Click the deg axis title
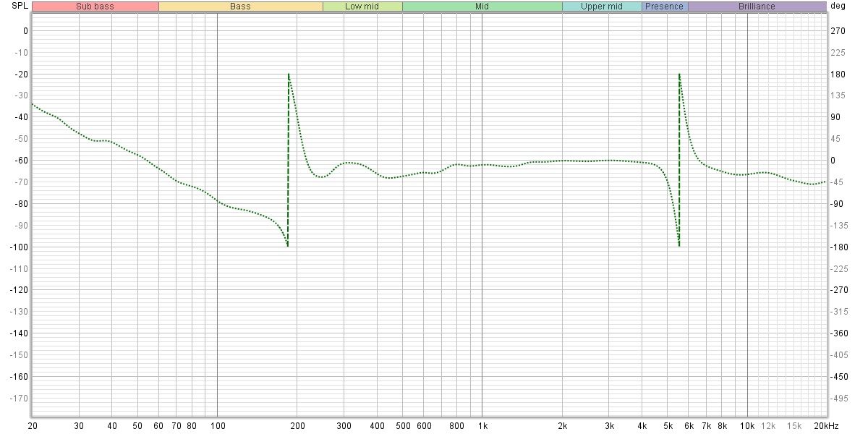 (838, 6)
